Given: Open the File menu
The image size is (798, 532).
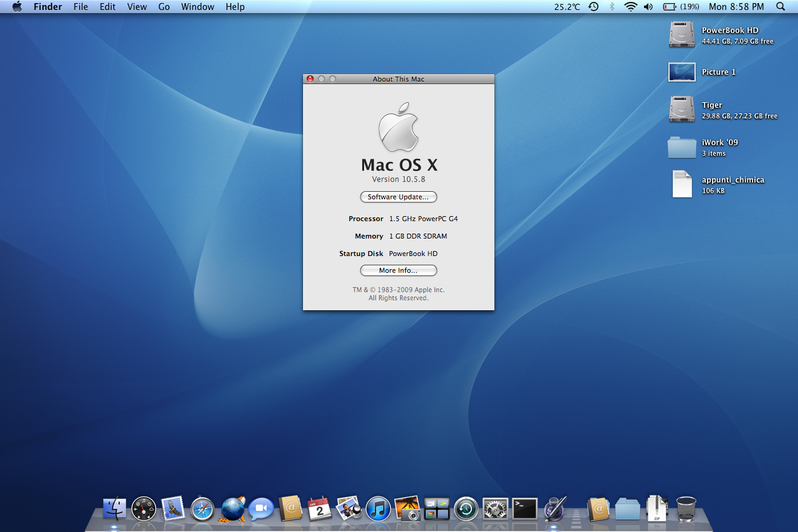Looking at the screenshot, I should click(x=80, y=7).
